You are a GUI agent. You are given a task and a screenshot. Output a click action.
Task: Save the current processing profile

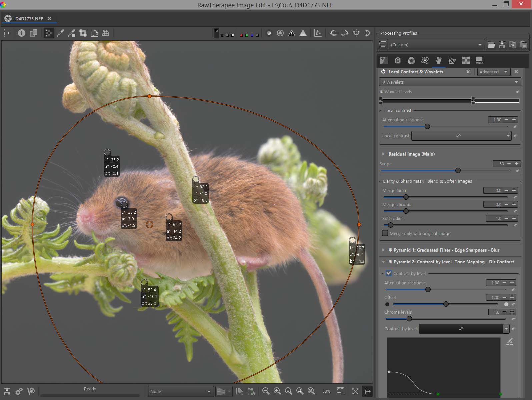click(x=502, y=45)
